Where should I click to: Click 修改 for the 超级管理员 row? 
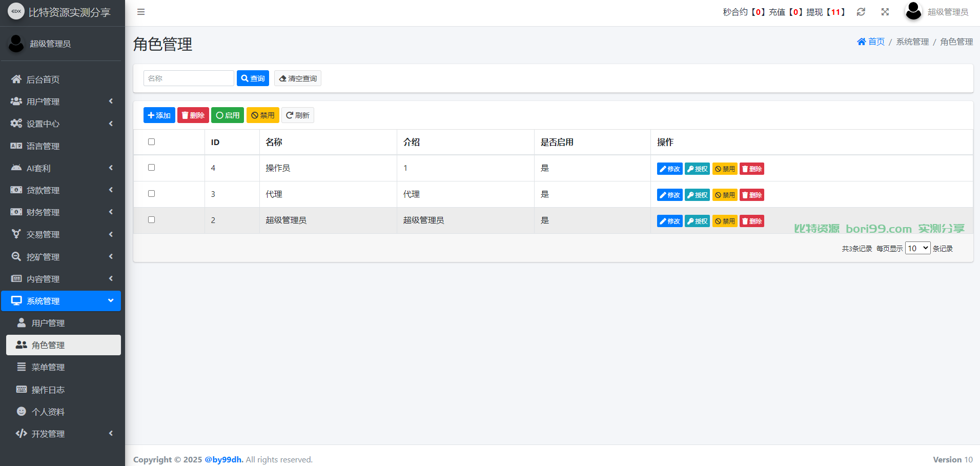[670, 221]
